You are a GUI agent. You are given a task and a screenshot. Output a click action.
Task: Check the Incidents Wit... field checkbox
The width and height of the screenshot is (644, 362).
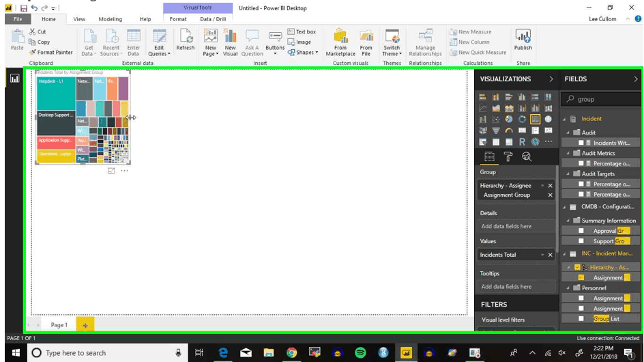[581, 143]
